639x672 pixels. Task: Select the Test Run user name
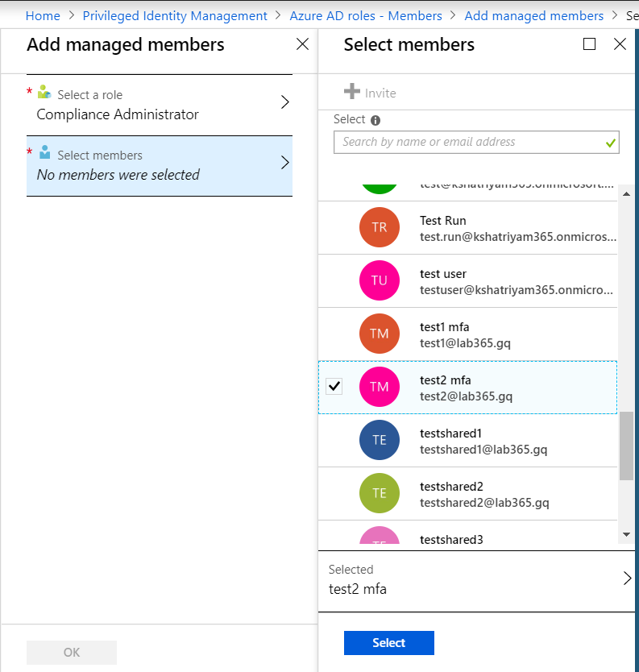pyautogui.click(x=442, y=220)
